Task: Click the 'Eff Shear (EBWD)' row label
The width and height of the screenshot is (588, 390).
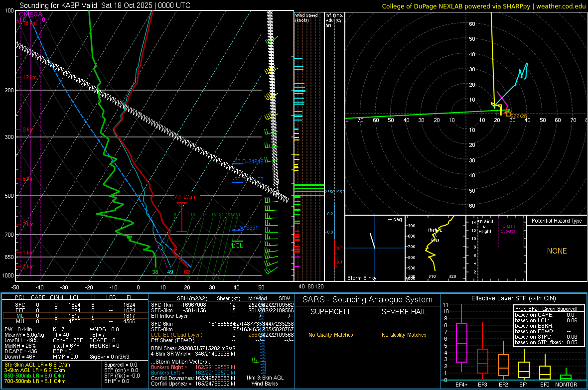Action: 173,341
